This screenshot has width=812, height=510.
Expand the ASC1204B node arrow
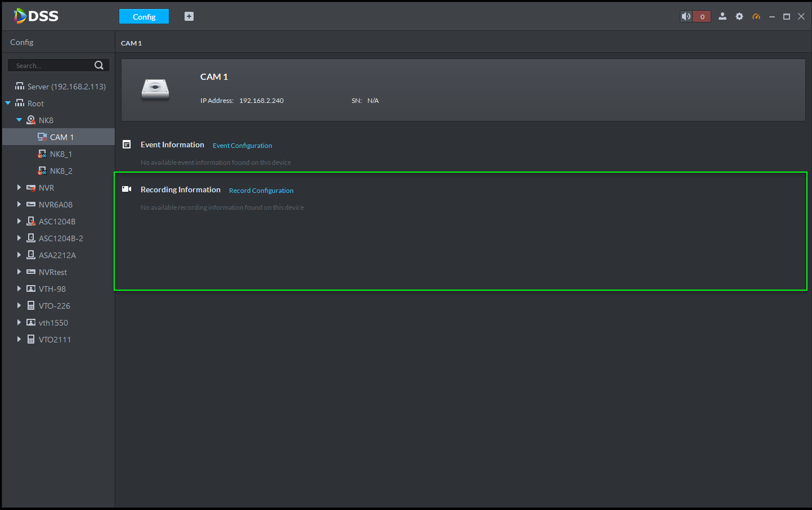click(x=19, y=221)
